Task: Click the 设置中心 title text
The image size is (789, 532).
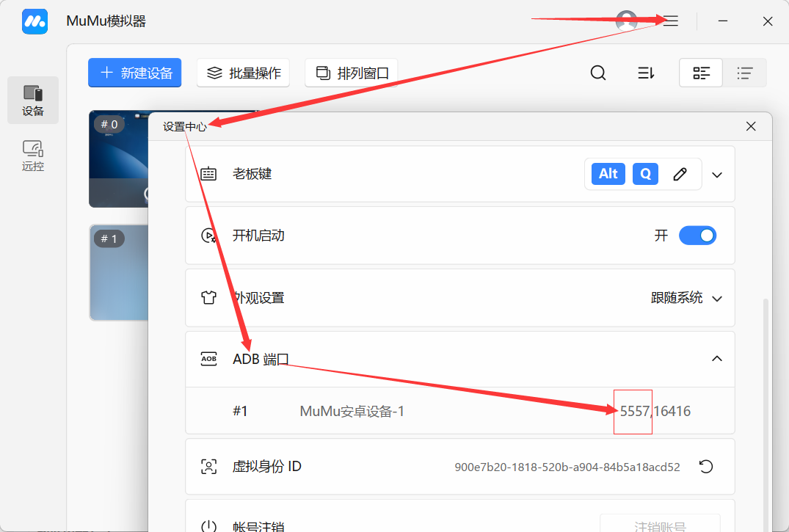Action: 185,126
